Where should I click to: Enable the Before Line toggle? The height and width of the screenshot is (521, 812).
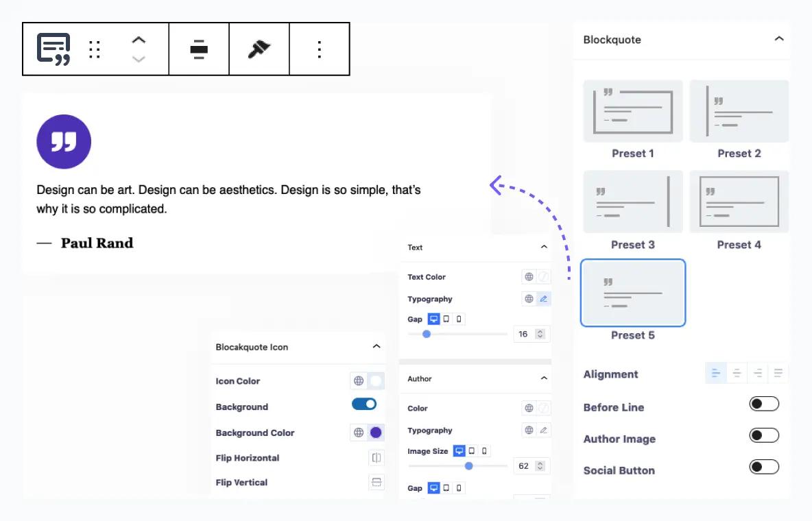764,404
